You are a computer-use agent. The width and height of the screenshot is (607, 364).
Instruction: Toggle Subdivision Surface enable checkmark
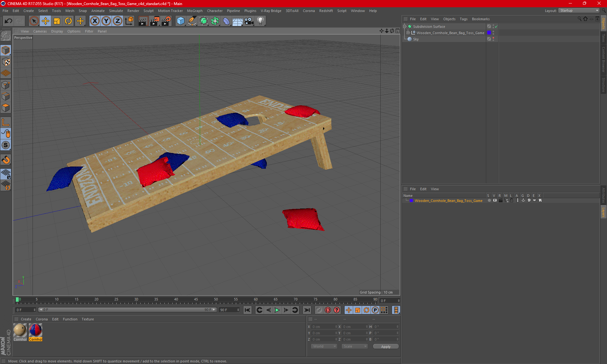(x=496, y=27)
